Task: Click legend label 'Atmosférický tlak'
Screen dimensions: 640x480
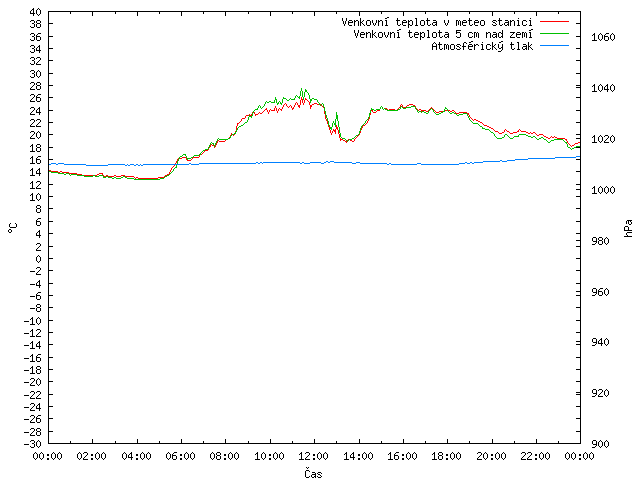Action: (482, 47)
